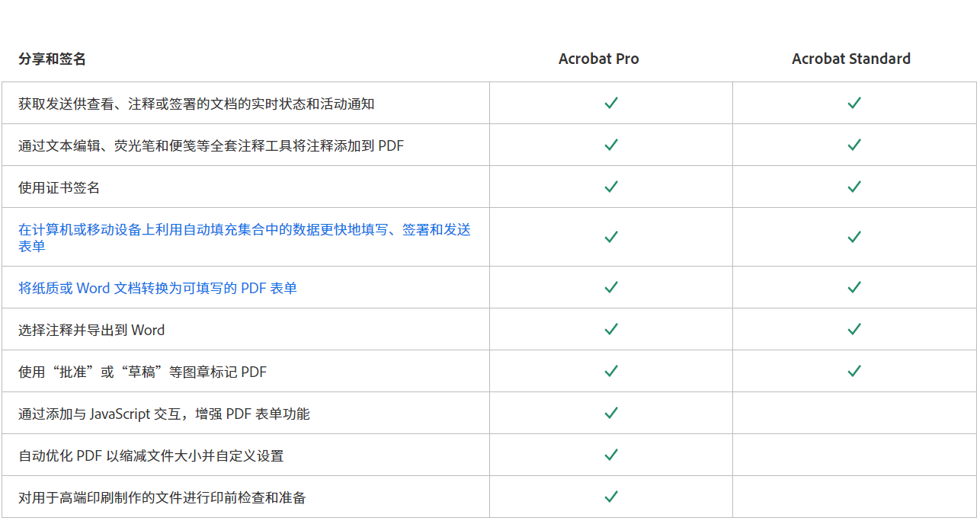The image size is (980, 524).
Task: Click Acrobat Standard checkmark for 图章标记 PDF row
Action: [854, 371]
